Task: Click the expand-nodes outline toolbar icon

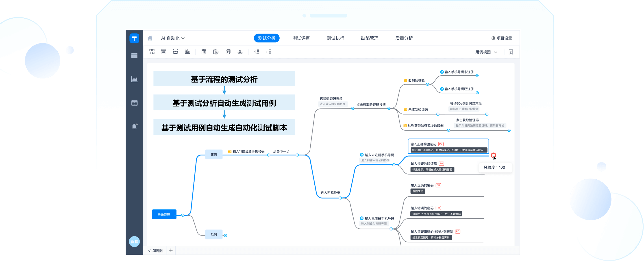Action: click(257, 52)
